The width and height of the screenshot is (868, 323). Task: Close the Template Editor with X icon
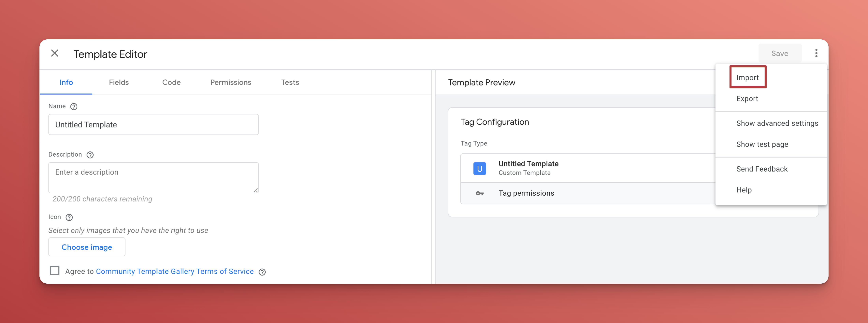tap(55, 53)
